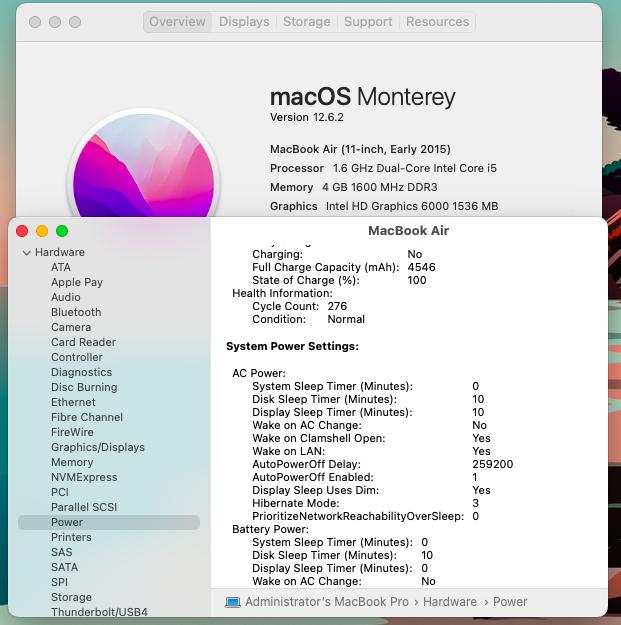The height and width of the screenshot is (625, 621).
Task: Click Power in the bottom path bar
Action: coord(510,602)
